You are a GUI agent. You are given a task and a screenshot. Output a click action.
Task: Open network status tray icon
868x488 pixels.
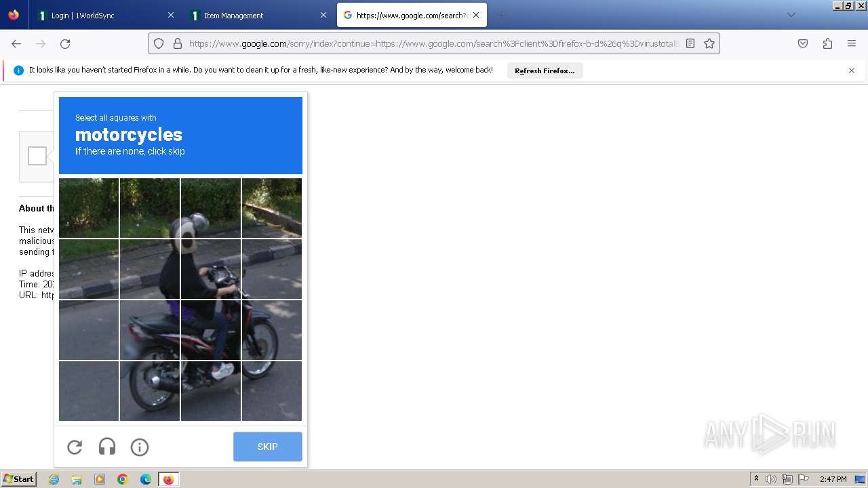click(x=787, y=479)
